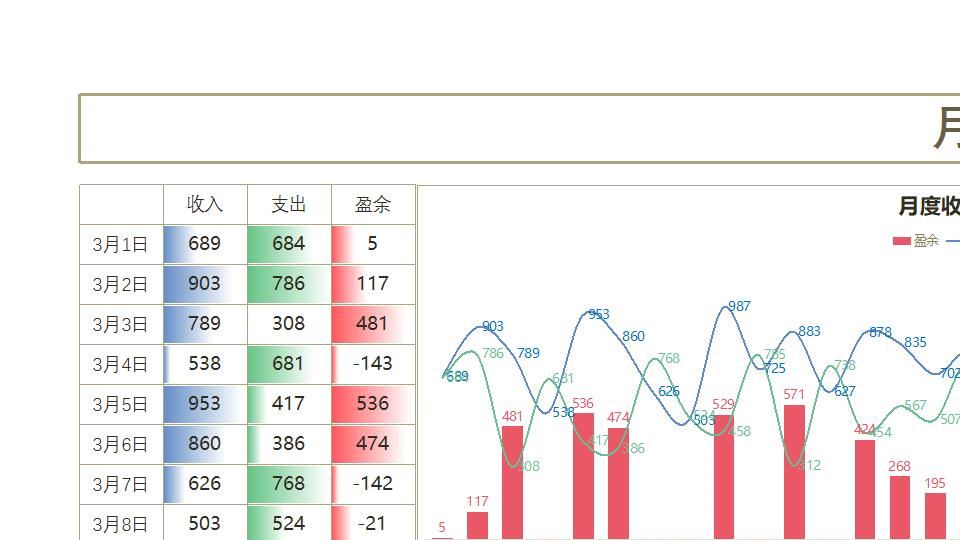Select income cell with value 538
Screen dimensions: 960x540
[205, 365]
